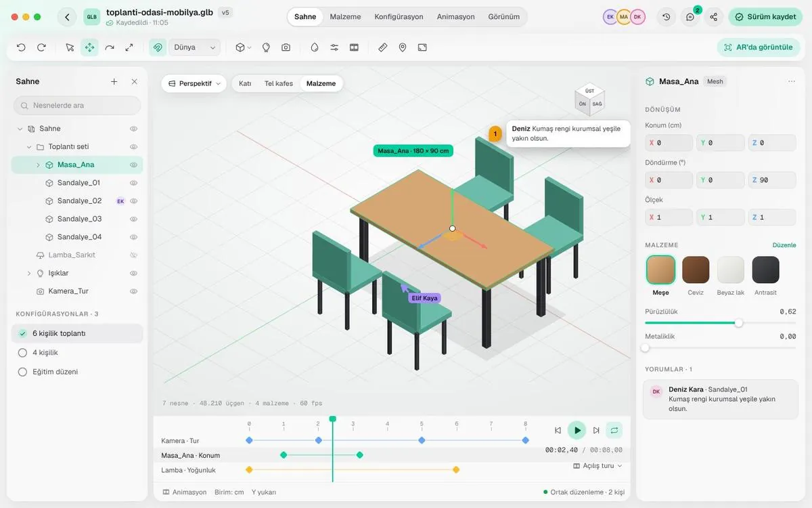812x508 pixels.
Task: Click the camera toolbar icon
Action: (x=286, y=47)
